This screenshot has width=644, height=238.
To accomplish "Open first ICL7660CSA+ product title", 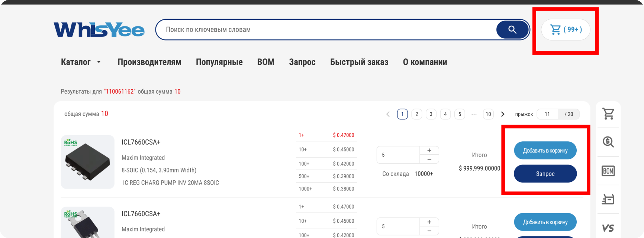I will (x=141, y=142).
